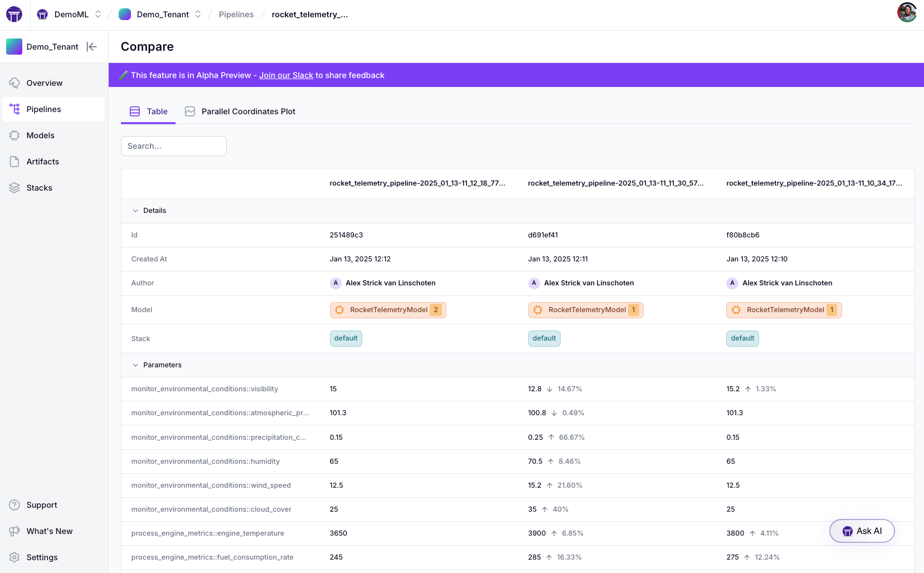Collapse the Details section

click(135, 211)
